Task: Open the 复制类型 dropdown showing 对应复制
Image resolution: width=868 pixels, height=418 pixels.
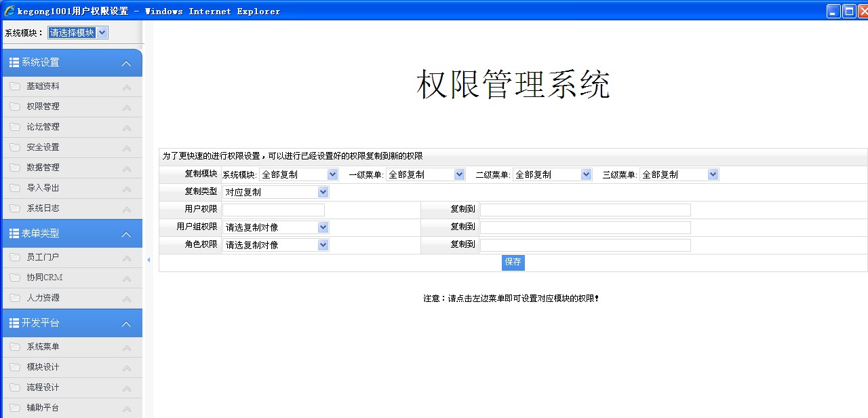Action: [275, 192]
